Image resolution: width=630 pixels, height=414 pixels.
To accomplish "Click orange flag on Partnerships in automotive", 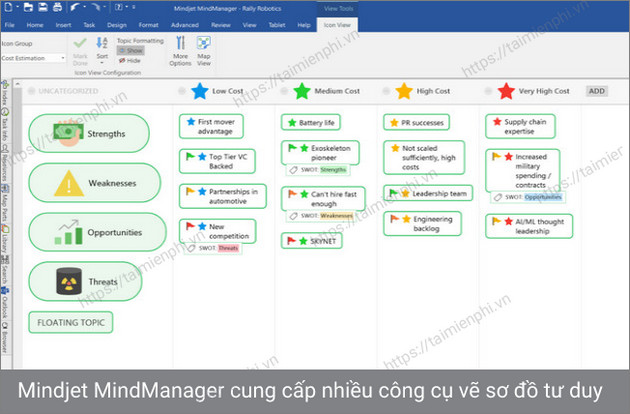I will pos(190,191).
